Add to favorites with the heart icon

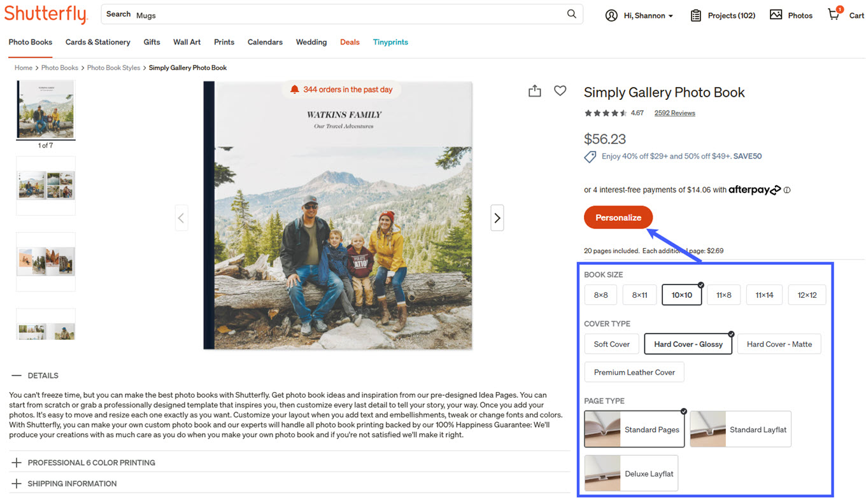tap(560, 91)
